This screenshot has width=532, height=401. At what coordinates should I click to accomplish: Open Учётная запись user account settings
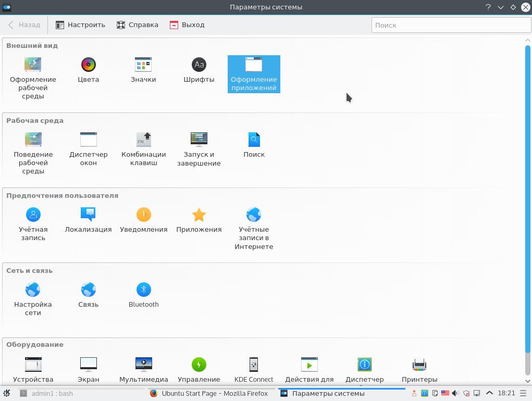tap(33, 223)
